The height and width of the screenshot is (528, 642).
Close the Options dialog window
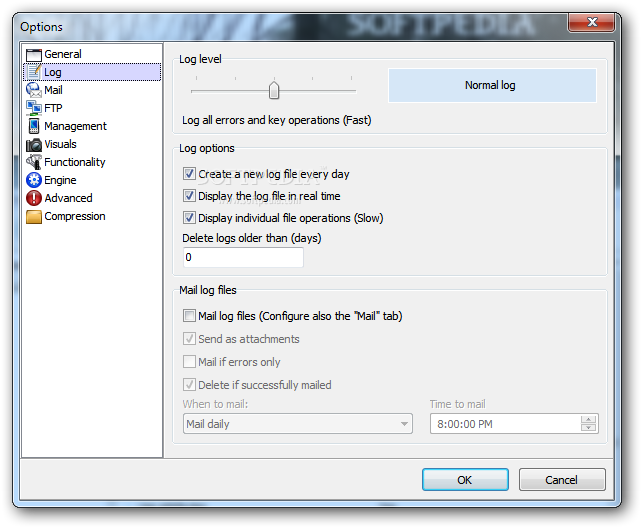tap(591, 22)
